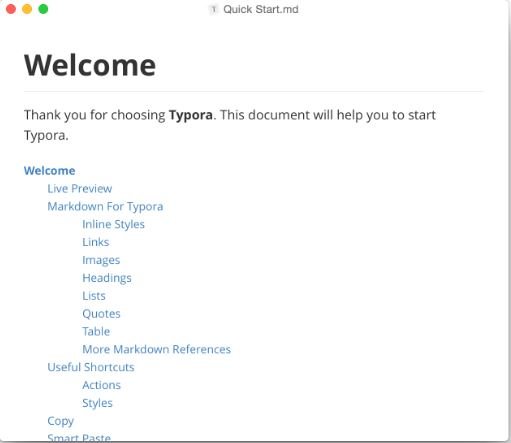Place cursor in the Welcome heading

tap(90, 65)
